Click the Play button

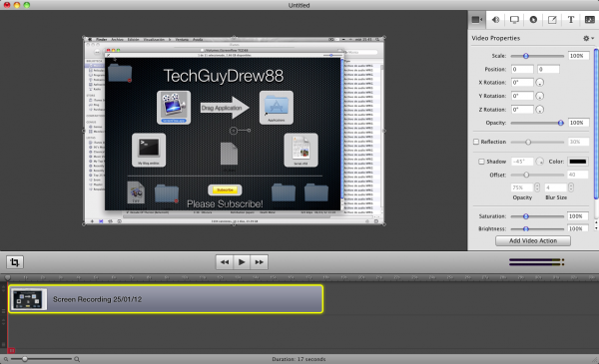click(x=242, y=262)
